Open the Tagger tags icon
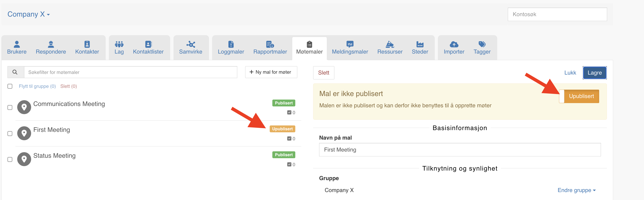This screenshot has height=200, width=644. [482, 44]
